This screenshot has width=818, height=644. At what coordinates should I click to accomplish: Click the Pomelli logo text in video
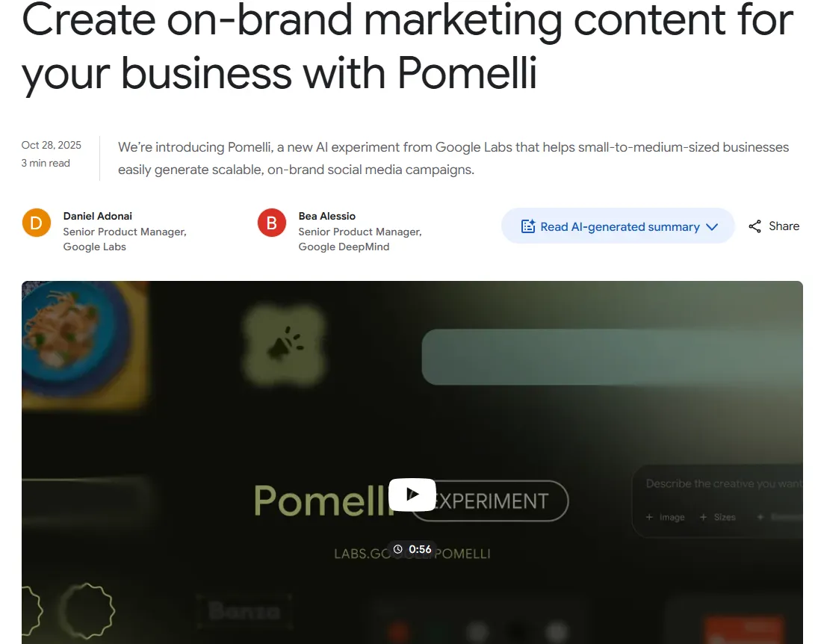(x=322, y=501)
